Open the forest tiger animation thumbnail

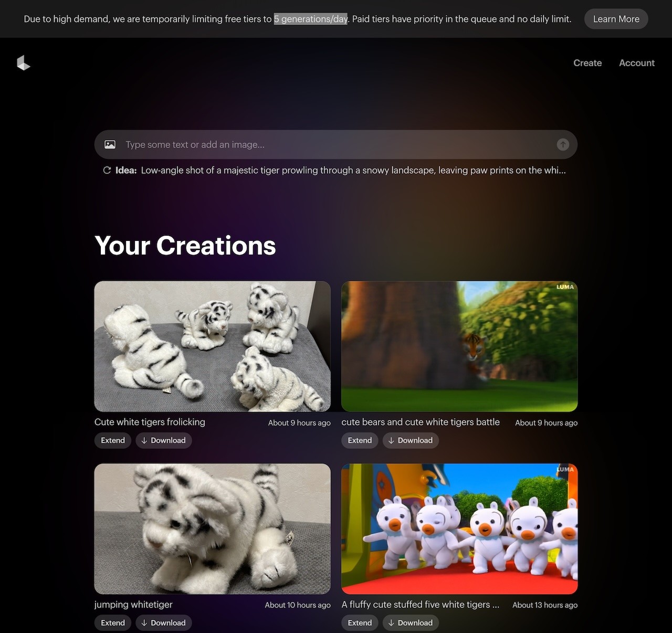459,346
